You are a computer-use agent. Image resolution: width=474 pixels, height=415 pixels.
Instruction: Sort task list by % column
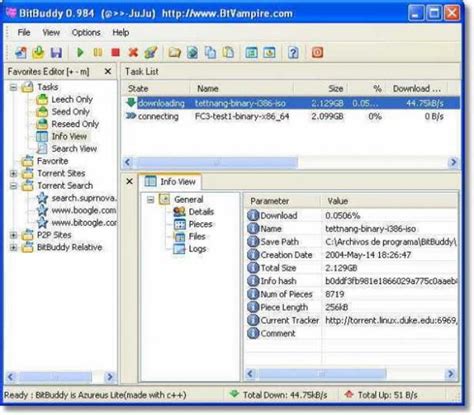367,89
